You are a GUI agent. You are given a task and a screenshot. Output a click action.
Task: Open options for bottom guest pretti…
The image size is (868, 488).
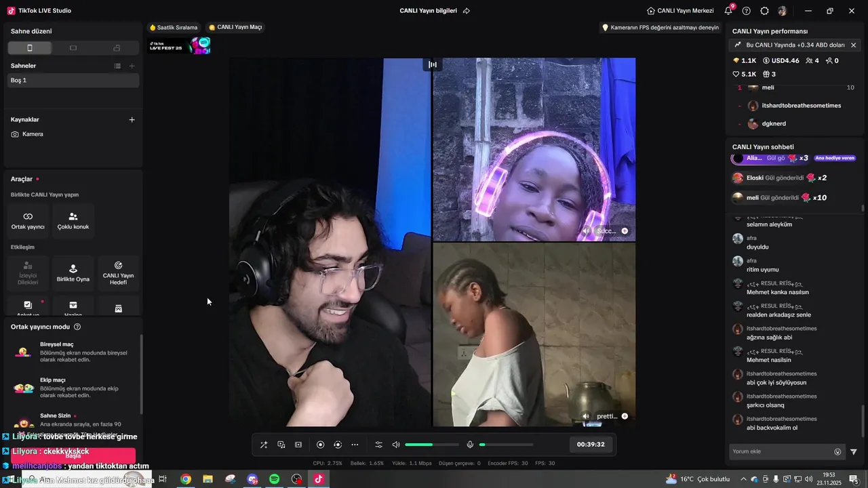[x=625, y=416]
